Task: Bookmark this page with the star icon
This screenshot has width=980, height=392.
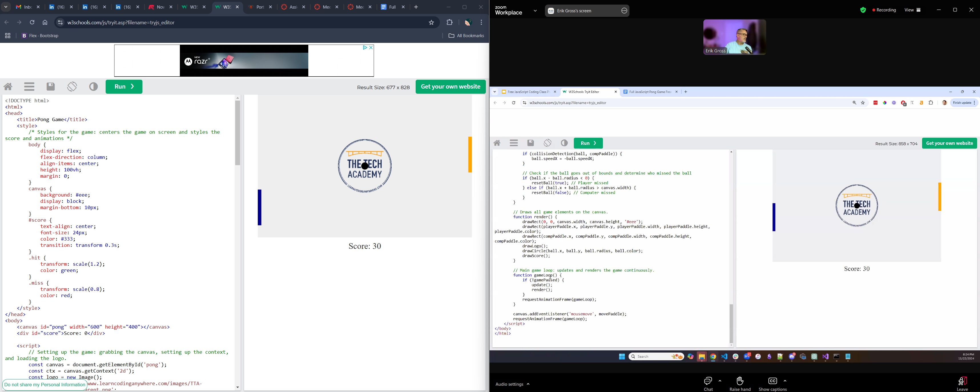Action: 431,23
